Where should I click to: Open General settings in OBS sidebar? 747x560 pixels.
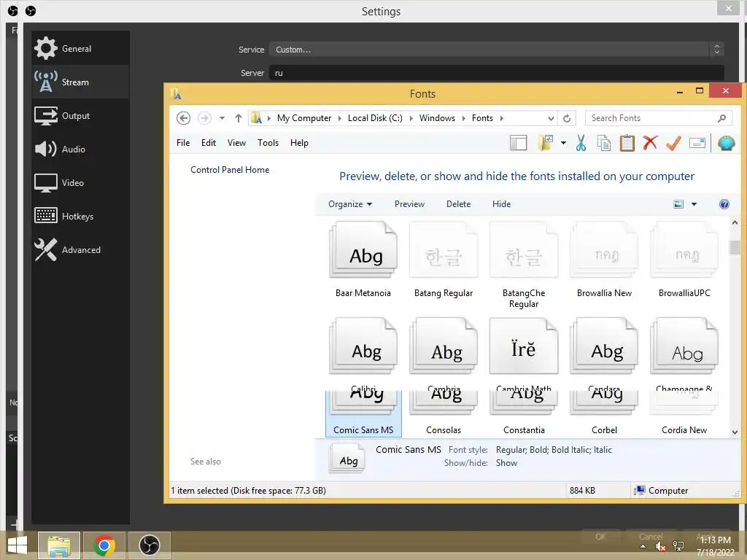pyautogui.click(x=80, y=49)
